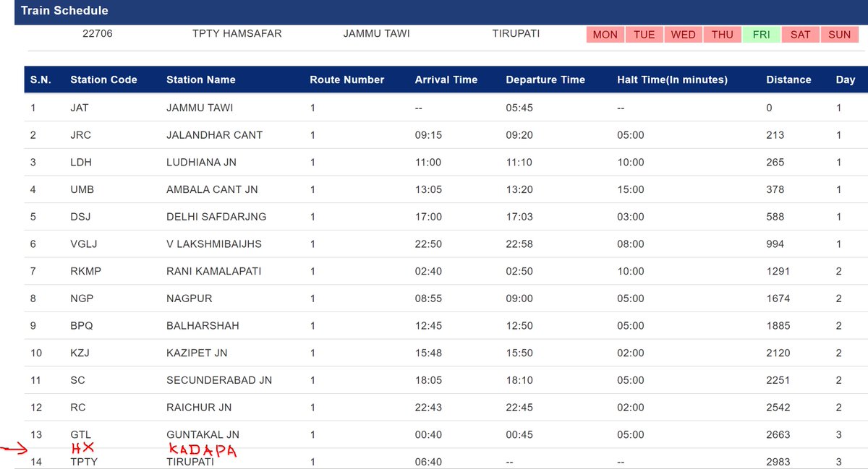Select the SUN day indicator
The image size is (868, 469).
(x=840, y=35)
